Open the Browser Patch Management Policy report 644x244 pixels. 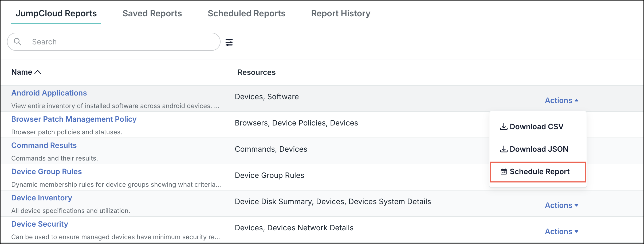(x=74, y=119)
